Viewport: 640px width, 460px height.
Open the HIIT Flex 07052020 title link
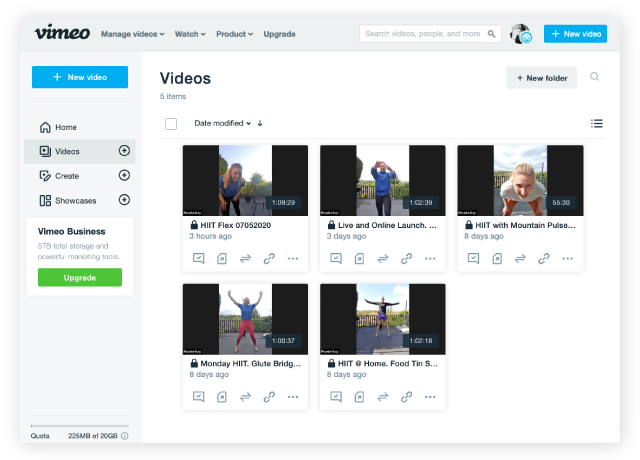pos(236,225)
